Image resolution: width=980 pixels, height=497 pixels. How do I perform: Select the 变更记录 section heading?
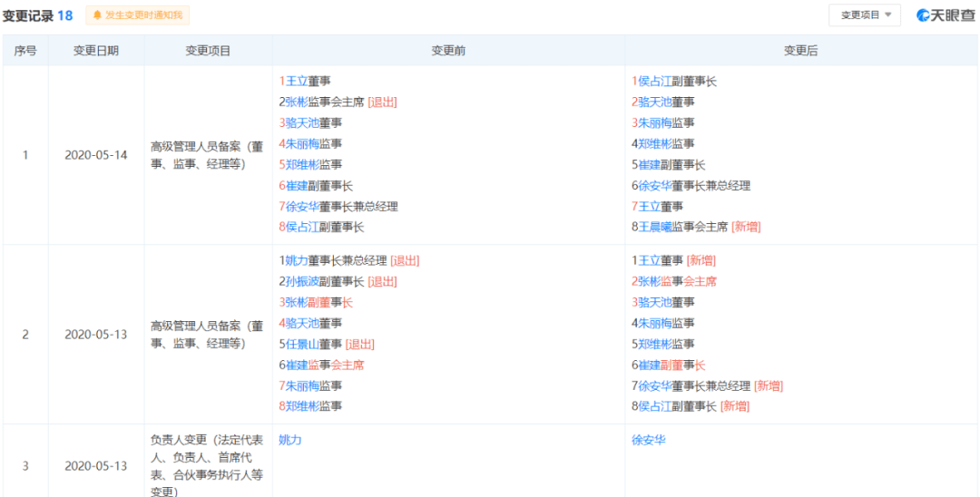pyautogui.click(x=28, y=15)
